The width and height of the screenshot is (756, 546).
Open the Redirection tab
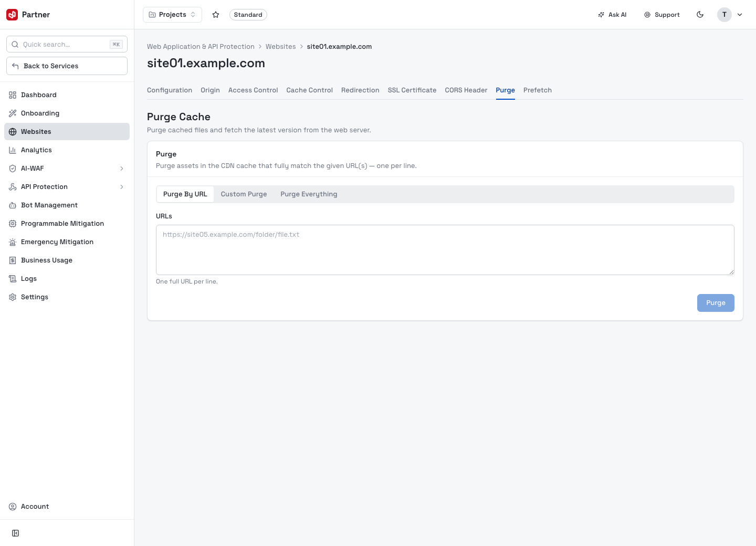[x=360, y=90]
